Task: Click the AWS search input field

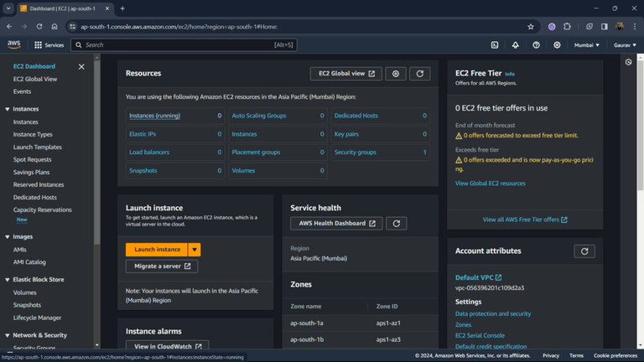Action: point(184,45)
